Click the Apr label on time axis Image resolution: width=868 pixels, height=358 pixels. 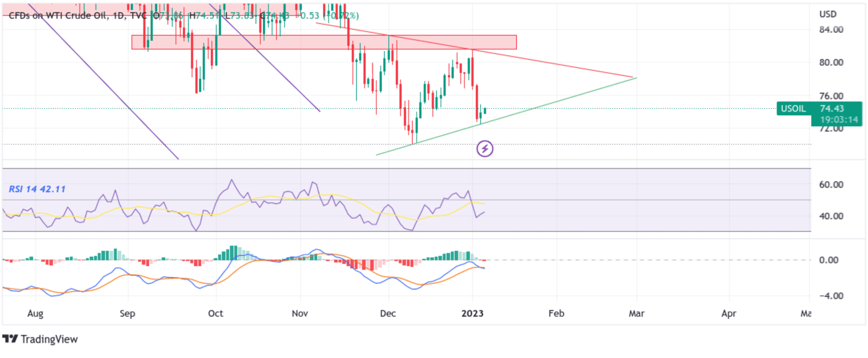pyautogui.click(x=729, y=313)
